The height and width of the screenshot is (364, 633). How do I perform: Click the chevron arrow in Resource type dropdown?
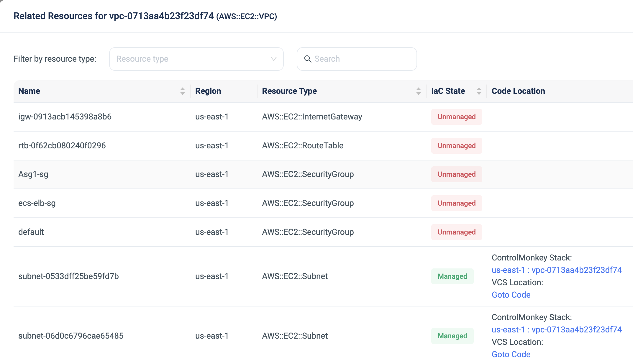click(273, 59)
